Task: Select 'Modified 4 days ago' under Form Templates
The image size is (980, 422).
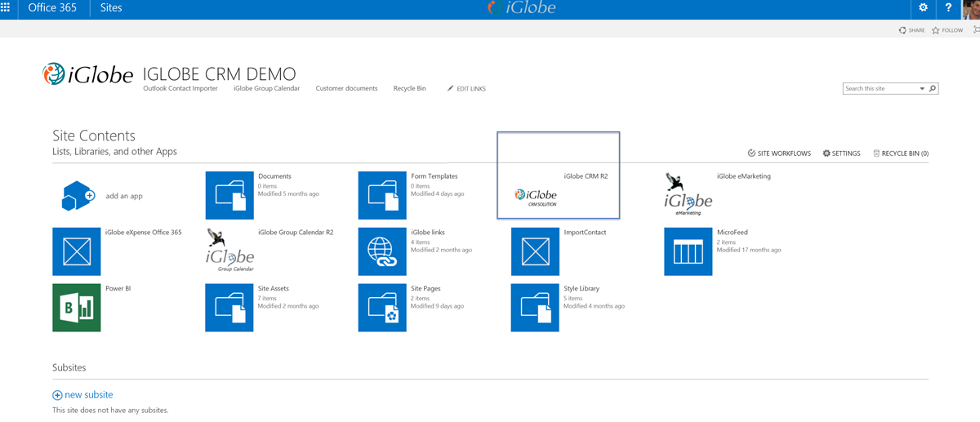Action: (437, 193)
